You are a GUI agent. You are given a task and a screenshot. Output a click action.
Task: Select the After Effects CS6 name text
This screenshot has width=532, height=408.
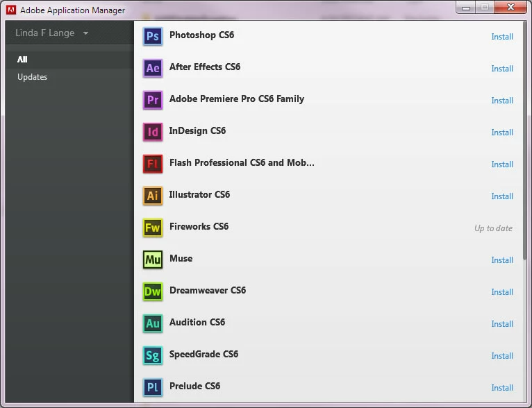(205, 67)
